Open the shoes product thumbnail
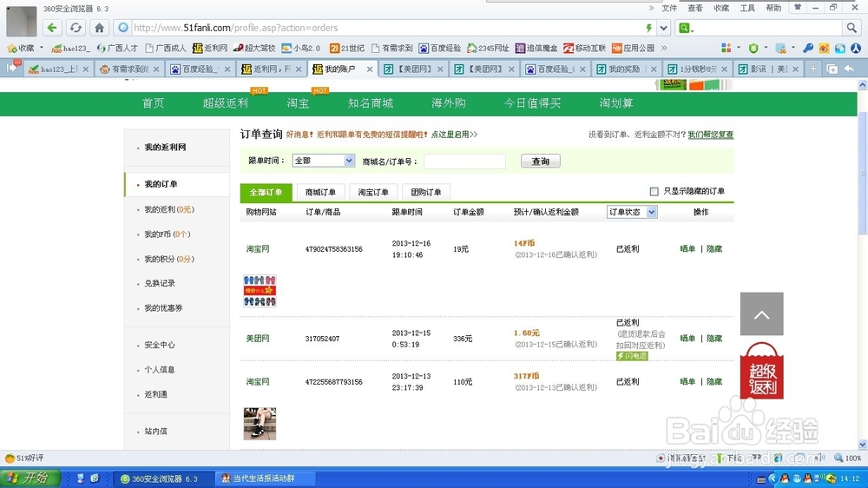The image size is (868, 488). pyautogui.click(x=260, y=424)
